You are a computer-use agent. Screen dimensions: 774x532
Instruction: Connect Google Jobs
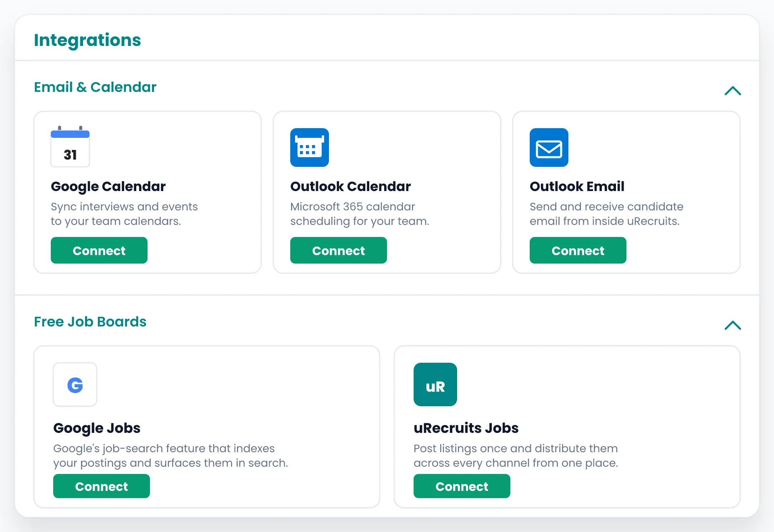[x=102, y=486]
